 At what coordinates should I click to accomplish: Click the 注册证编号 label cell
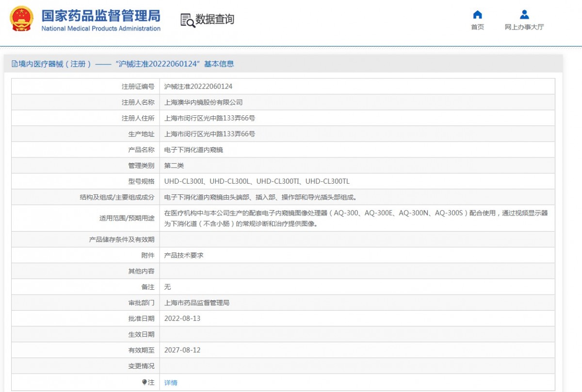(x=138, y=87)
